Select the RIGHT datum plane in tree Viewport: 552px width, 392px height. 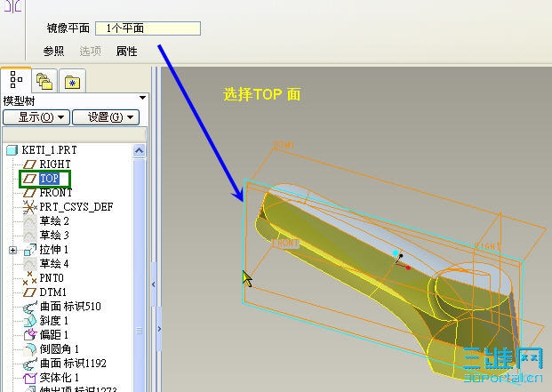(x=55, y=164)
